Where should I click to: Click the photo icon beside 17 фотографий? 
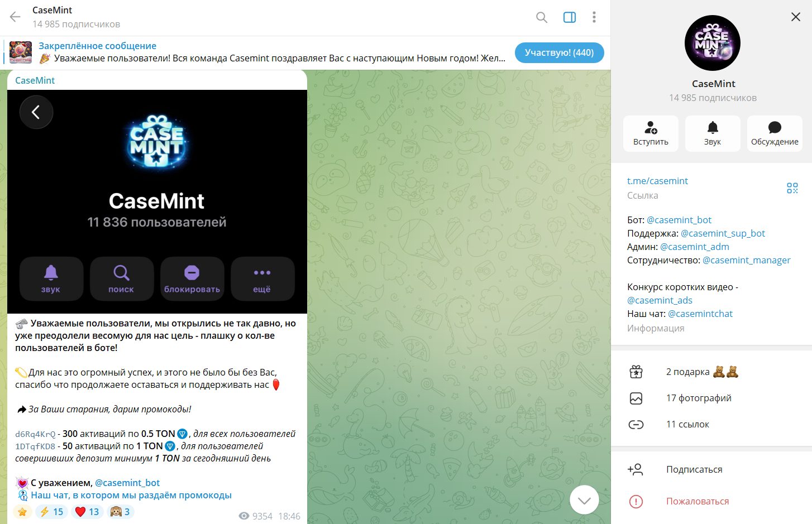point(636,398)
